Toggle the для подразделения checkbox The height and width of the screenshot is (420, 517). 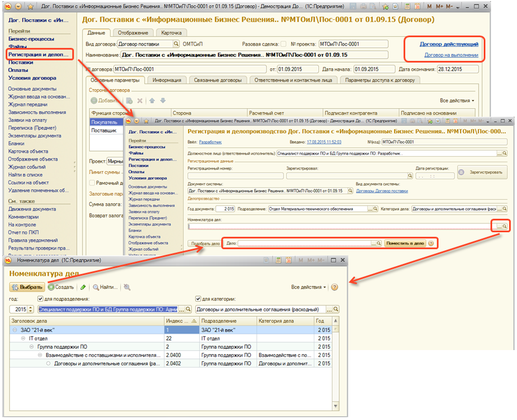coord(40,299)
